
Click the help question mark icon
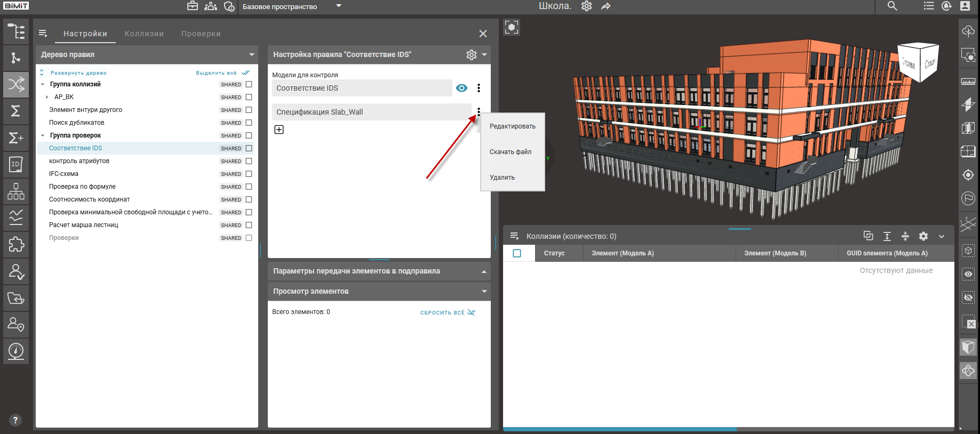pos(15,420)
